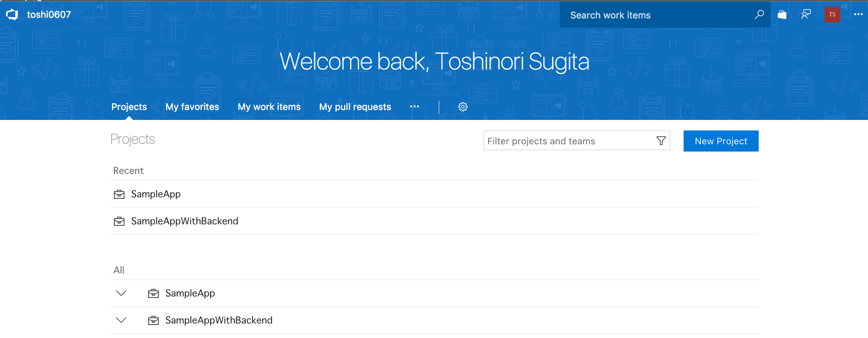Click the briefcase icon beside recent SampleApp
This screenshot has width=868, height=338.
click(119, 194)
